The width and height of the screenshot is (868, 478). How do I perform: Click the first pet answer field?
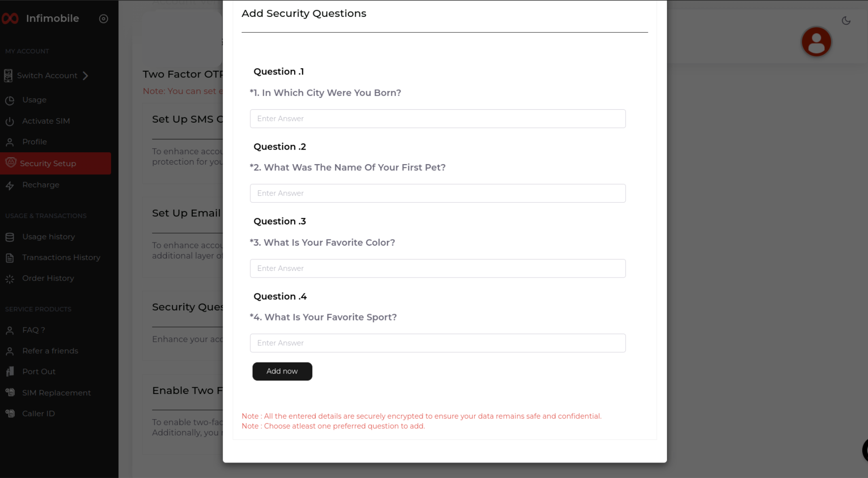438,193
